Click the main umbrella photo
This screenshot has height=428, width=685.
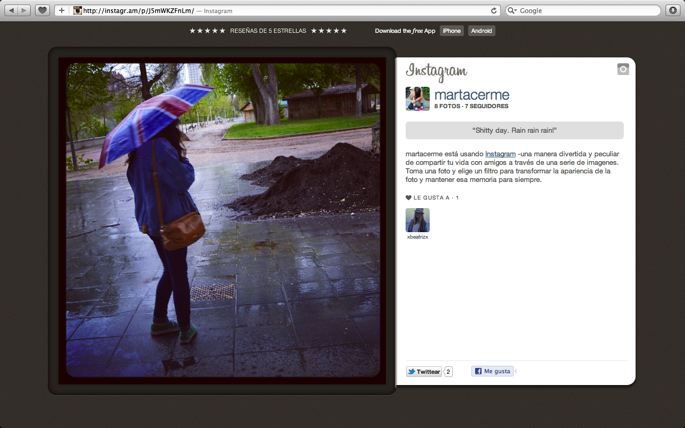[222, 221]
